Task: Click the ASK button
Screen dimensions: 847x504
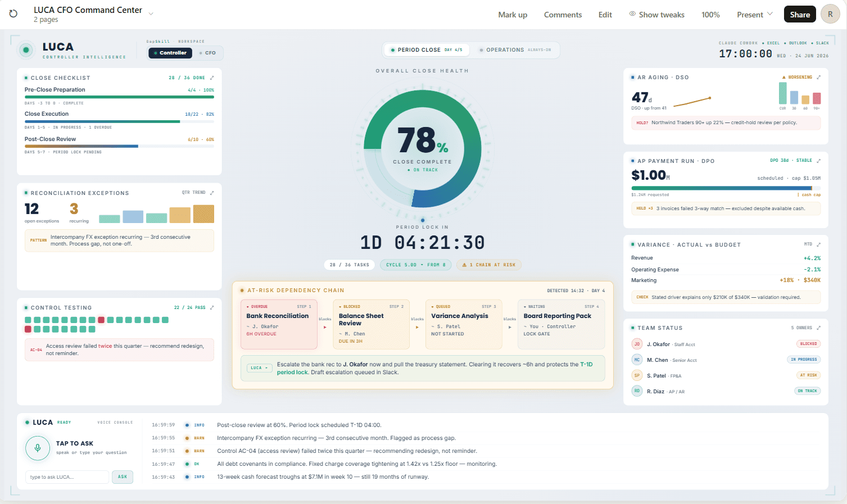Action: click(x=123, y=477)
